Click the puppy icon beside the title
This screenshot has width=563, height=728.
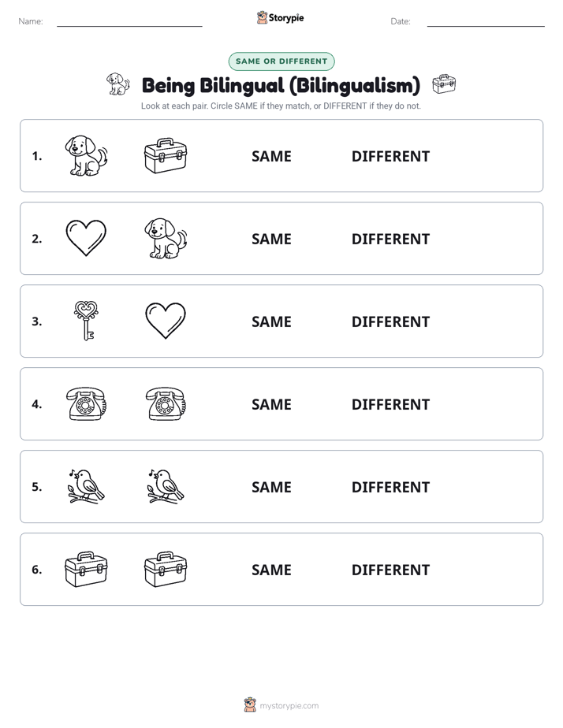tap(118, 84)
